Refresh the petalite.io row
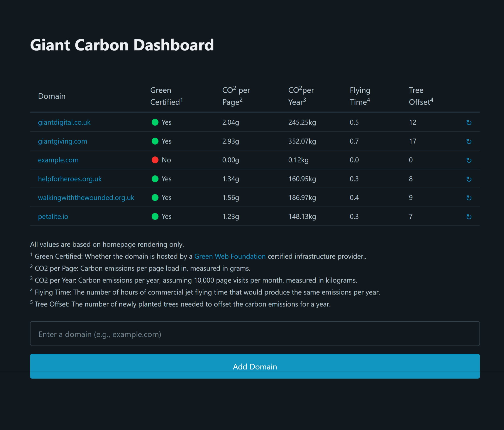 click(x=469, y=217)
